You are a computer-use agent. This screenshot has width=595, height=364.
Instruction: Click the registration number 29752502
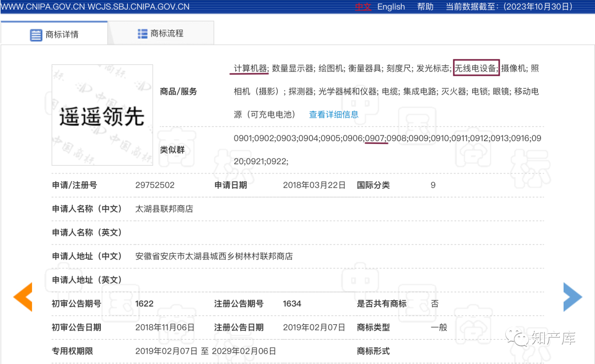[x=155, y=185]
